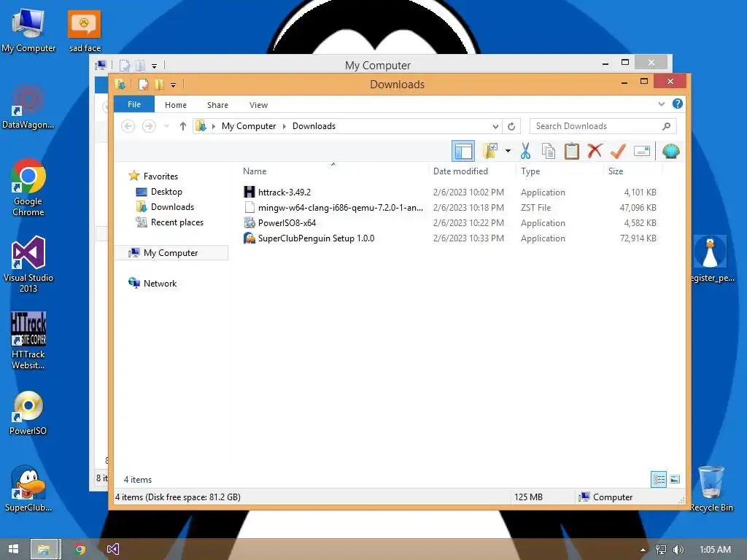Screen dimensions: 747x560
Task: Select Favorites in the navigation pane
Action: coord(160,176)
